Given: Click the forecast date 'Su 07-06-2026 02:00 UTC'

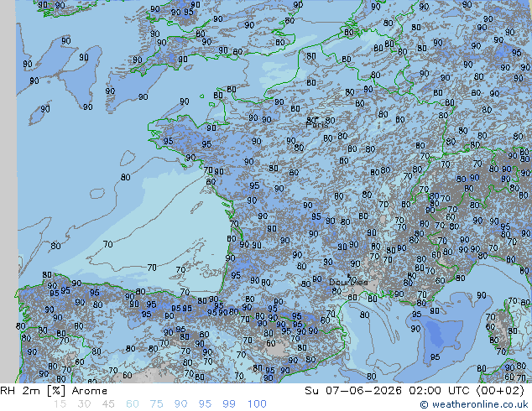Looking at the screenshot, I should tap(389, 391).
